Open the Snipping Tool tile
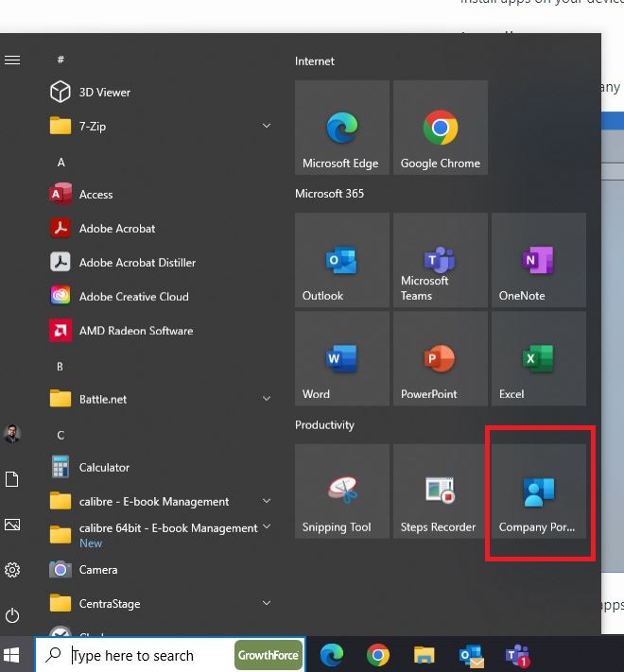 [342, 491]
